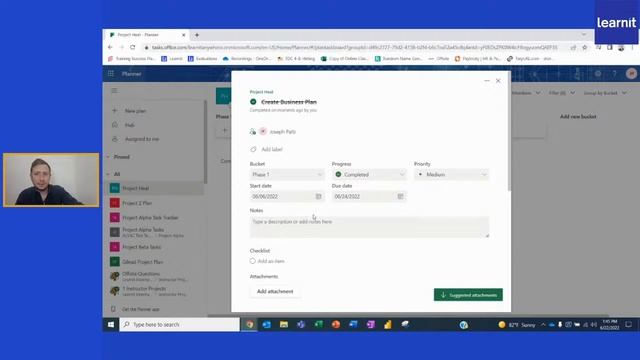Click into the Notes description box
The height and width of the screenshot is (360, 640).
tap(369, 227)
